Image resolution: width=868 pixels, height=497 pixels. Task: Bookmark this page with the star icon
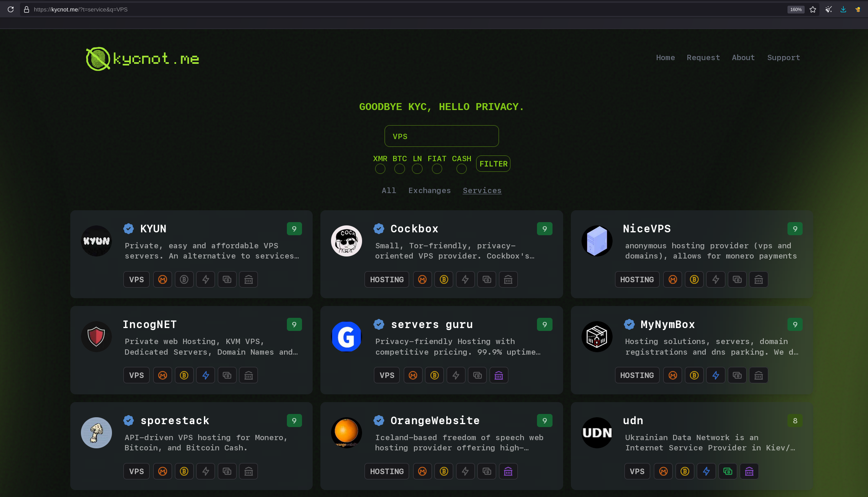[x=813, y=9]
